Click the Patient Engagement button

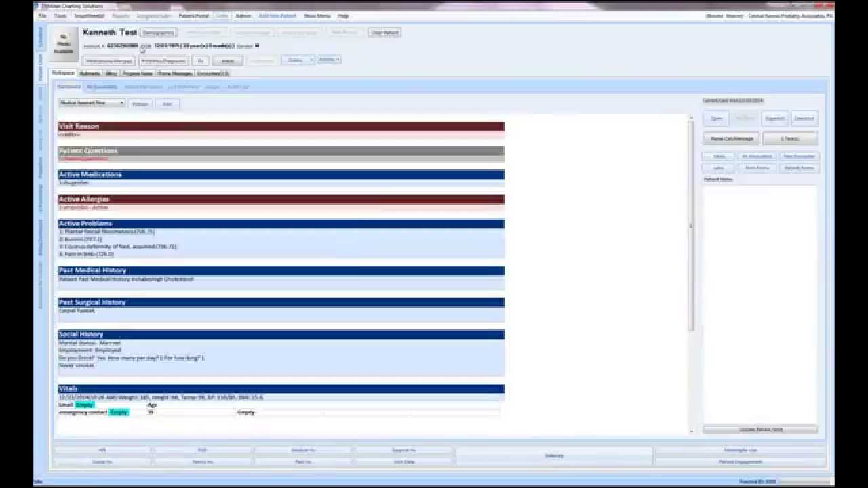(x=741, y=462)
